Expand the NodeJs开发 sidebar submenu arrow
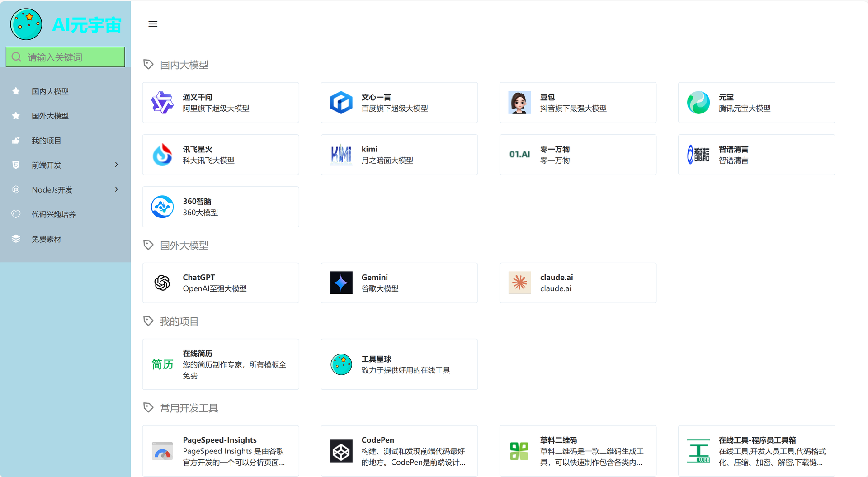The height and width of the screenshot is (477, 868). pos(117,189)
